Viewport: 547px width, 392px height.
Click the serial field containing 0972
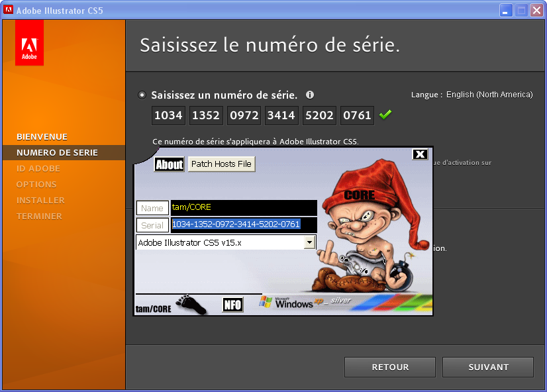pyautogui.click(x=244, y=115)
